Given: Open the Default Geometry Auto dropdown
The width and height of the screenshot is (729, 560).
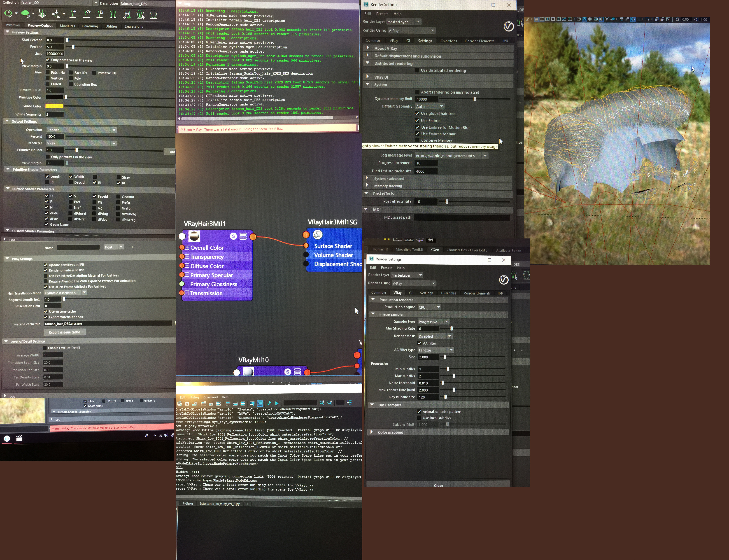Looking at the screenshot, I should [x=430, y=106].
